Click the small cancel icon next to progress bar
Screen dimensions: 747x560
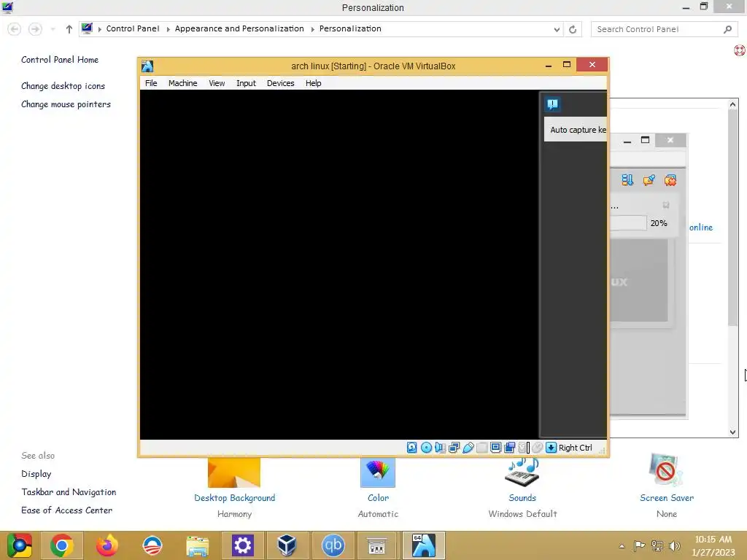[x=666, y=205]
